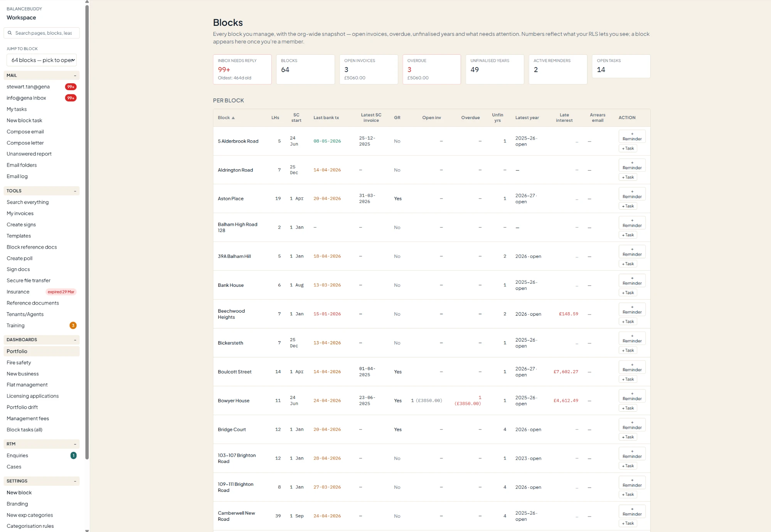Open 39A Balham Hill block
This screenshot has height=532, width=771.
[x=234, y=256]
